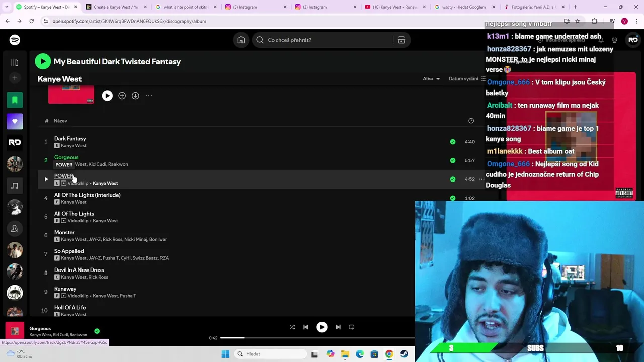Open the Kanye West artist link under POWER
The width and height of the screenshot is (644, 362).
(x=105, y=183)
